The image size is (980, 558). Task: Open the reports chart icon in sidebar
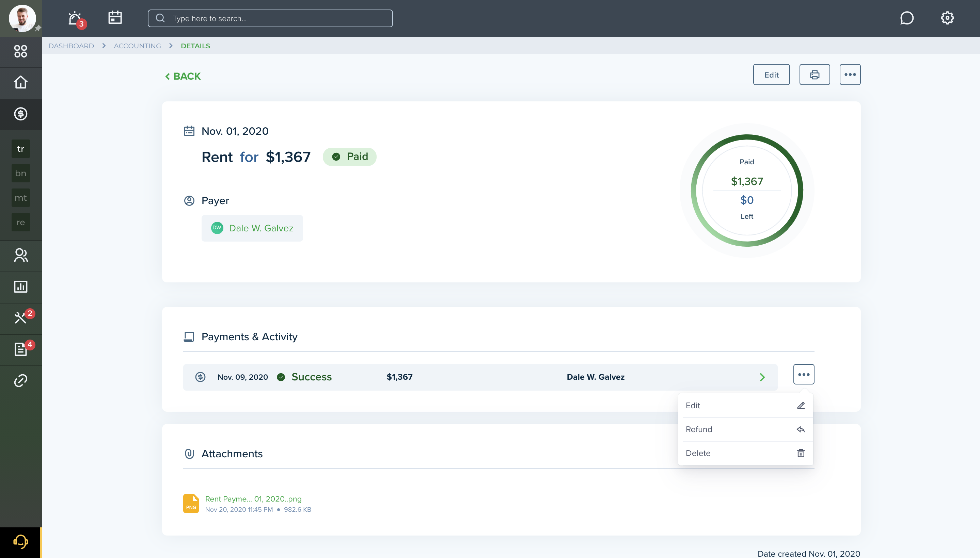coord(21,287)
